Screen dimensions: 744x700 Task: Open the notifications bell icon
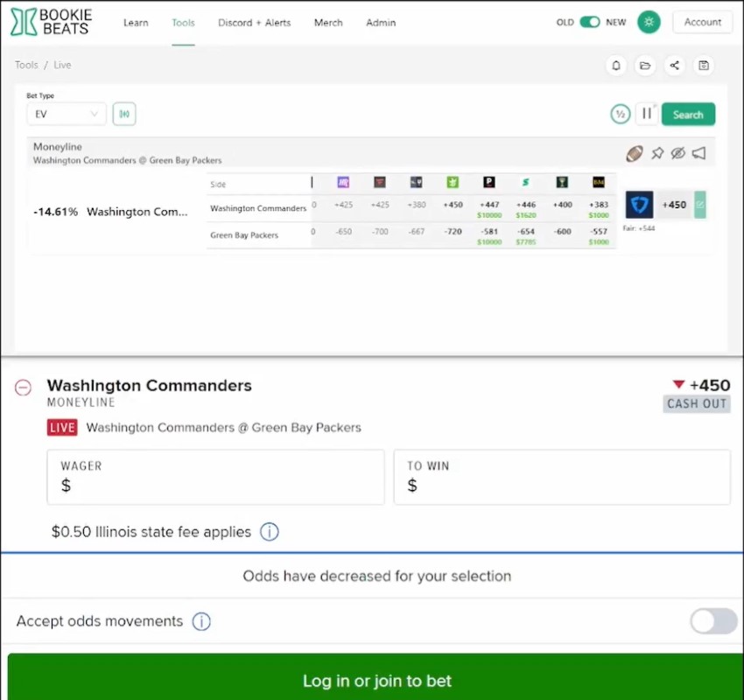[615, 66]
